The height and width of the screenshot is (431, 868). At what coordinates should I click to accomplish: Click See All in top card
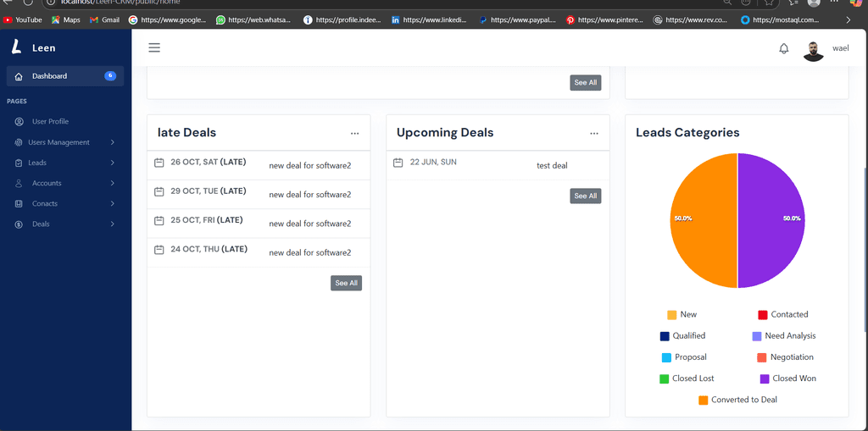586,82
